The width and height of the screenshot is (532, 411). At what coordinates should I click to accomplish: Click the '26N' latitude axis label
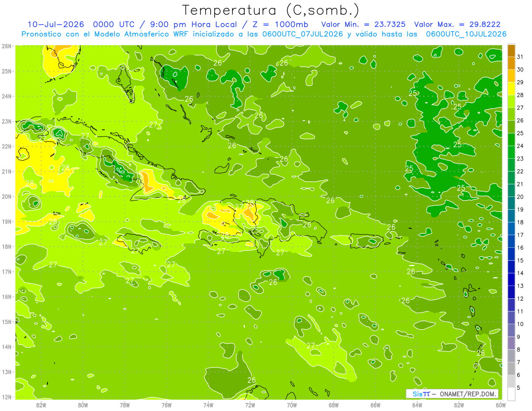[x=7, y=46]
